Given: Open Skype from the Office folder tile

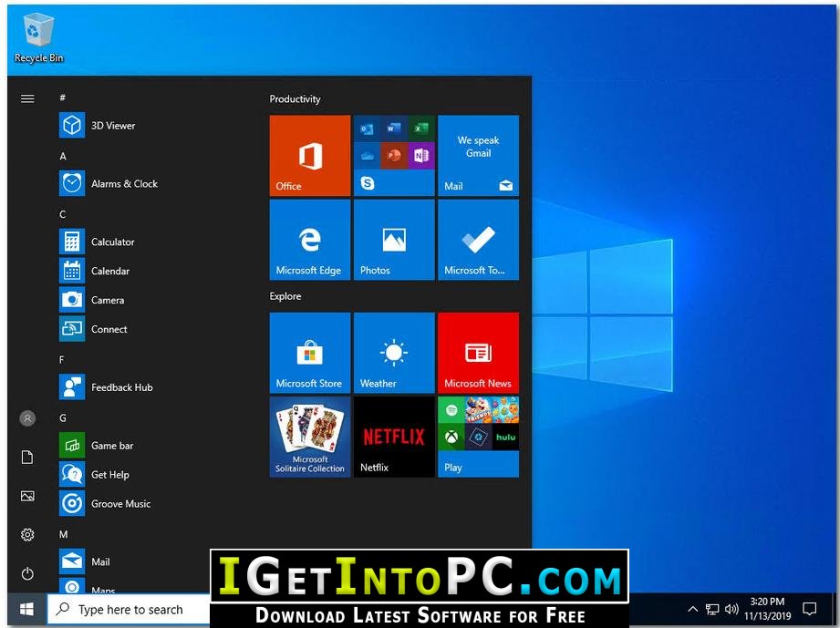Looking at the screenshot, I should click(367, 183).
